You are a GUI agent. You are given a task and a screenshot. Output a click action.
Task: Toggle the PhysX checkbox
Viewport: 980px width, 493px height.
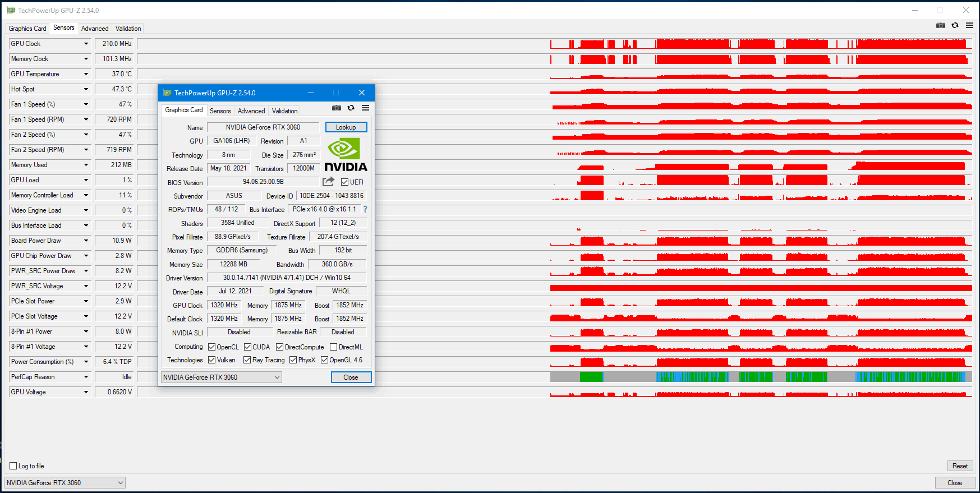coord(293,360)
